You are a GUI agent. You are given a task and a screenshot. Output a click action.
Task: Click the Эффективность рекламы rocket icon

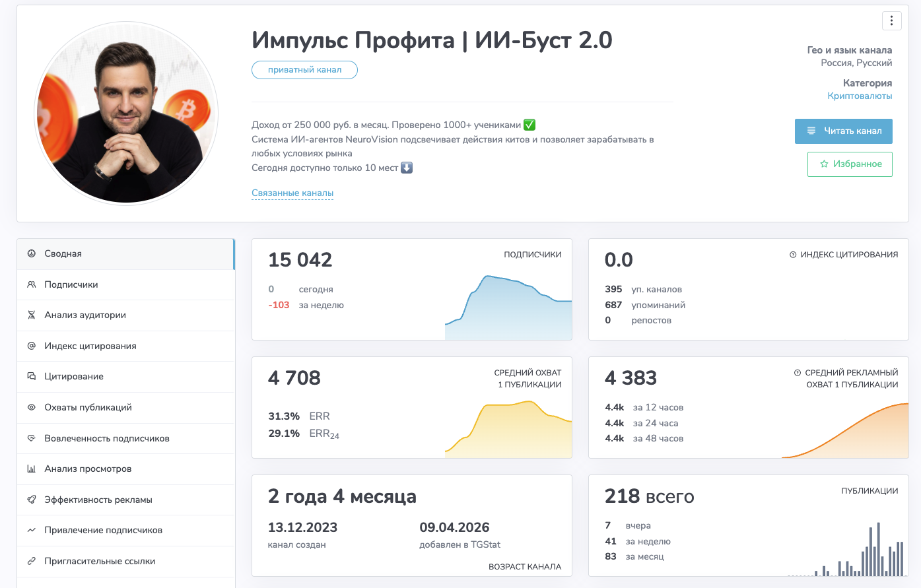(x=31, y=500)
